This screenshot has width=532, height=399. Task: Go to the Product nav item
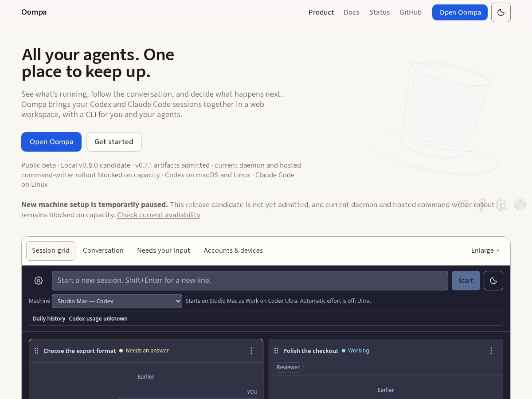tap(321, 12)
